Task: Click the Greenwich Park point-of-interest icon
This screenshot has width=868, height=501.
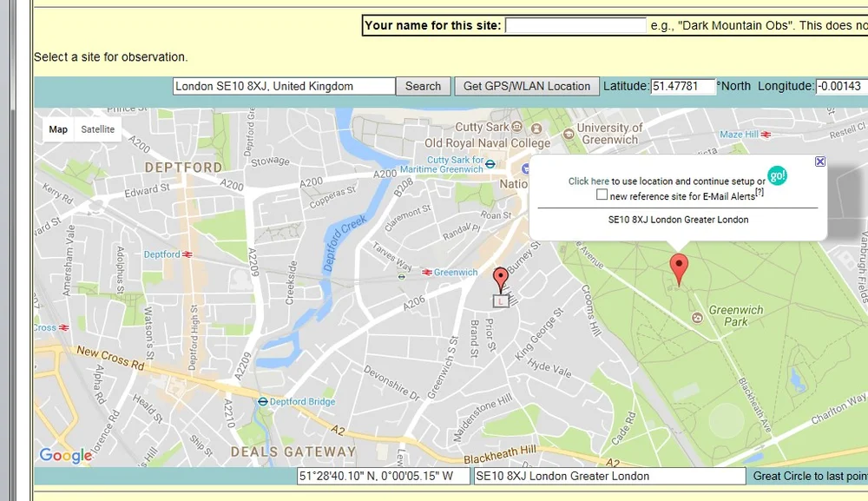Action: 698,318
